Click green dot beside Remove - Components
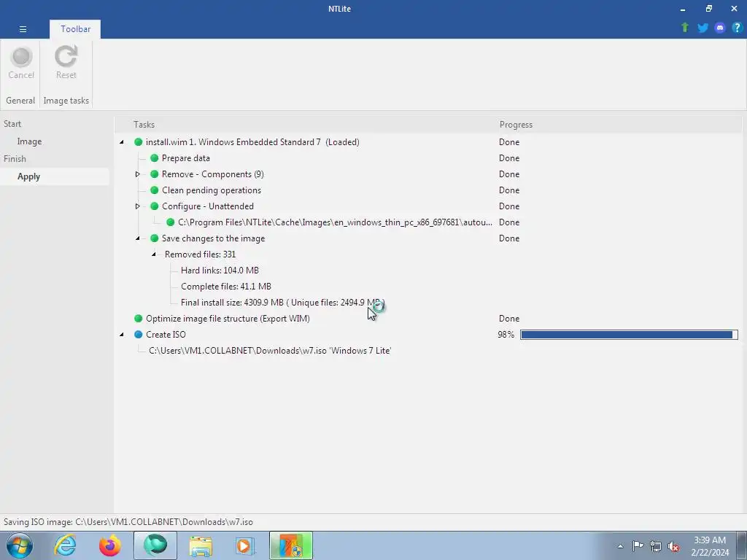Image resolution: width=747 pixels, height=560 pixels. 155,174
